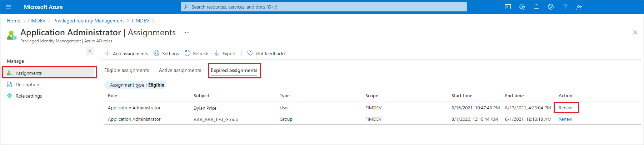Sort by the Subject column header
Viewport: 644px width, 145px height.
click(x=201, y=95)
